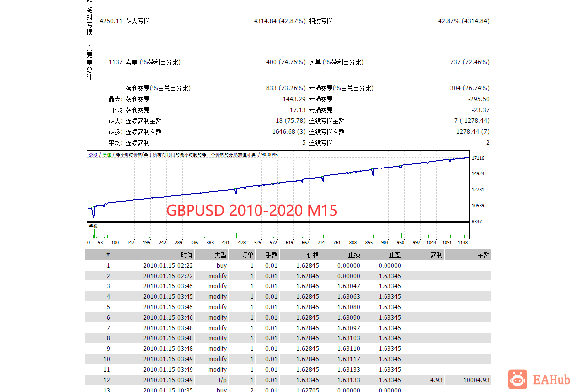Click the 最大亏损 value 4314.84 (42.87%)
This screenshot has width=577, height=392.
click(x=279, y=21)
